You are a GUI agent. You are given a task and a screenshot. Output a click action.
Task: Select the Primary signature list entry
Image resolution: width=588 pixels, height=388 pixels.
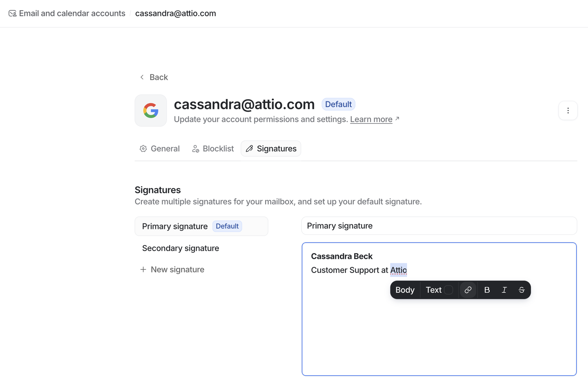[x=175, y=226]
